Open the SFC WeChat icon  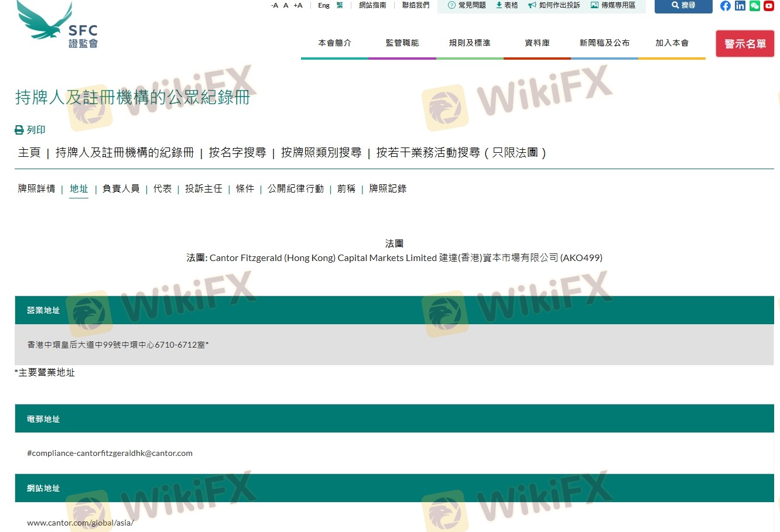pos(755,6)
